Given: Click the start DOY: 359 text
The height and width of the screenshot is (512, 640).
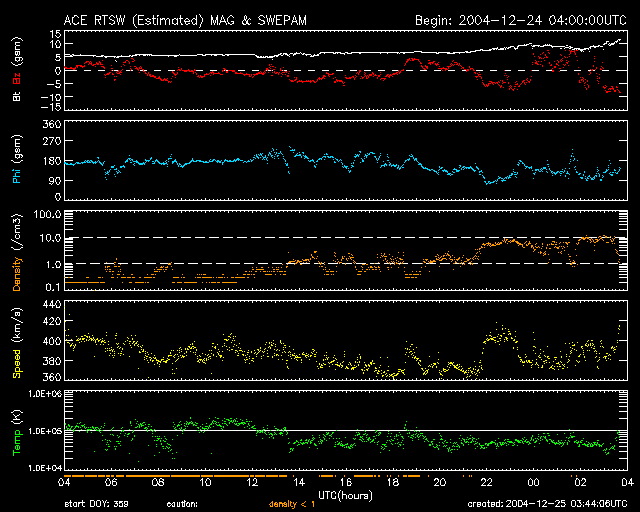Looking at the screenshot, I should click(98, 505).
